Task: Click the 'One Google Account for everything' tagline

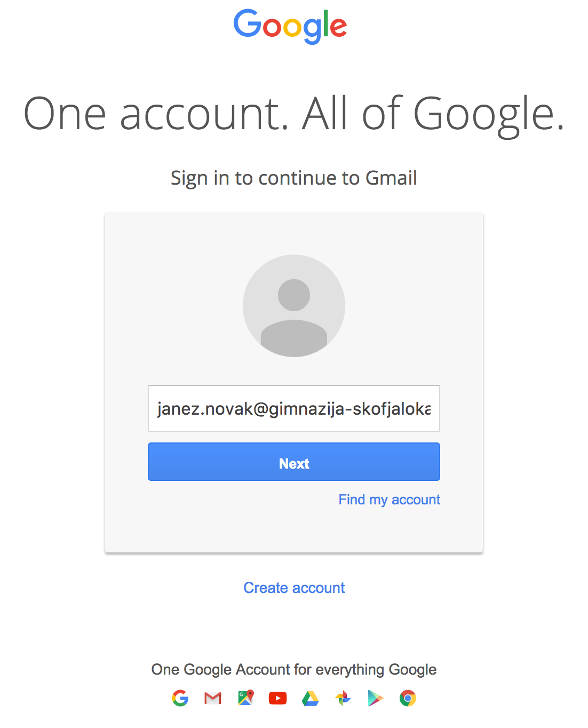Action: coord(294,669)
